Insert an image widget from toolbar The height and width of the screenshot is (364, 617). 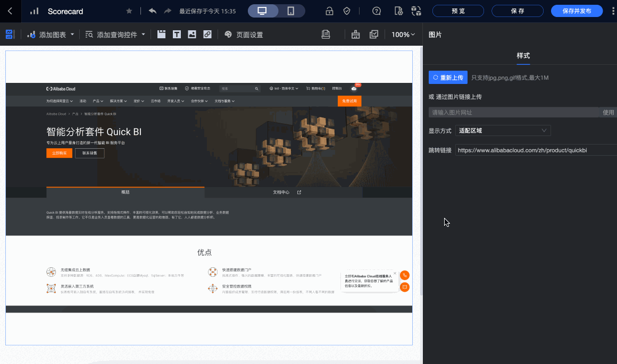tap(192, 35)
